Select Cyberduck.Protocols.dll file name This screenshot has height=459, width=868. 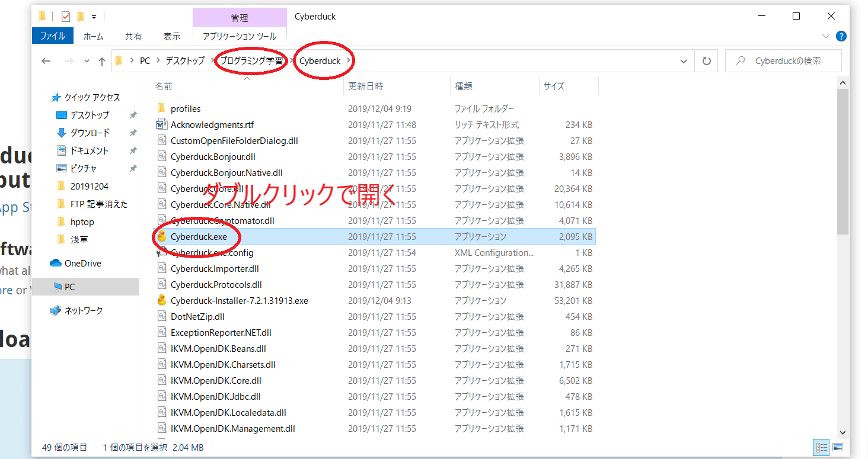(x=216, y=284)
